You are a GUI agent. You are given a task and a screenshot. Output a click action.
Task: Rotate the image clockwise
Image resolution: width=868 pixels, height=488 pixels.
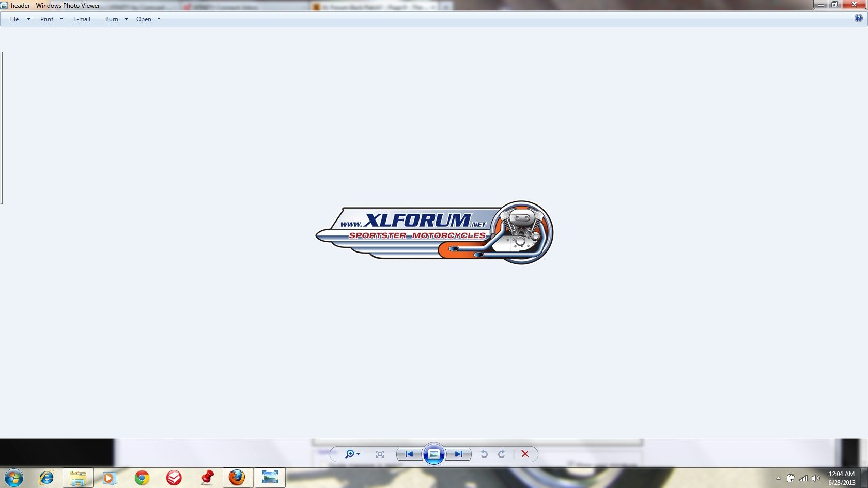point(501,454)
